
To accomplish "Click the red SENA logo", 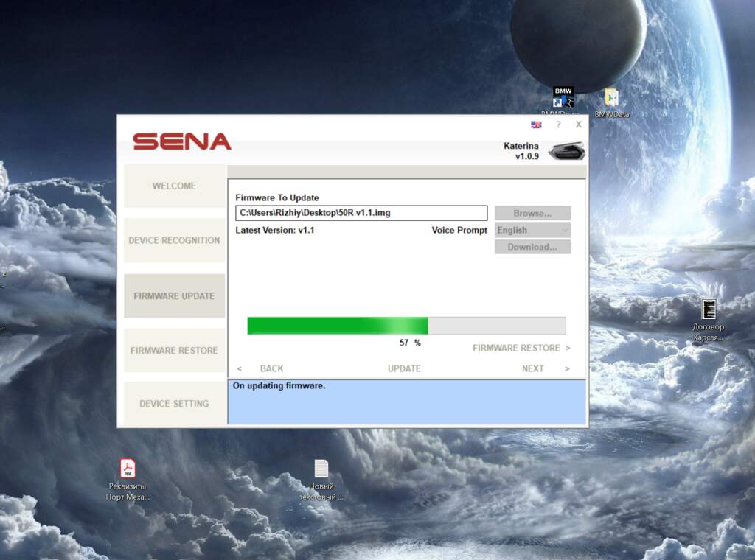I will 182,141.
